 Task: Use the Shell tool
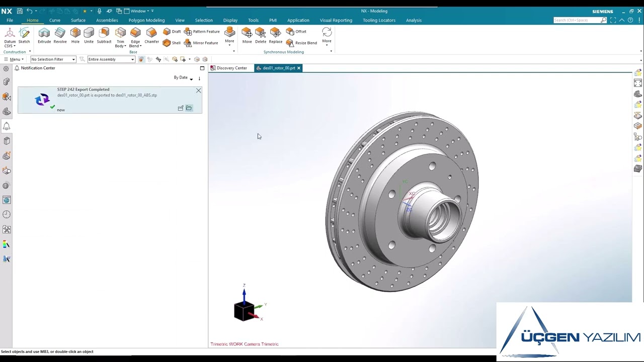coord(172,43)
